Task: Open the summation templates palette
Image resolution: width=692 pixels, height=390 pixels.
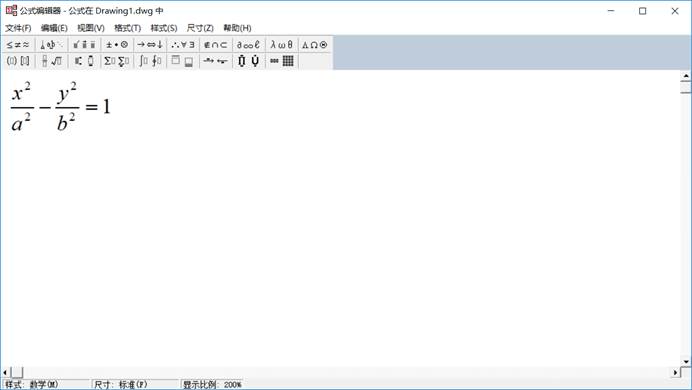Action: coord(117,61)
